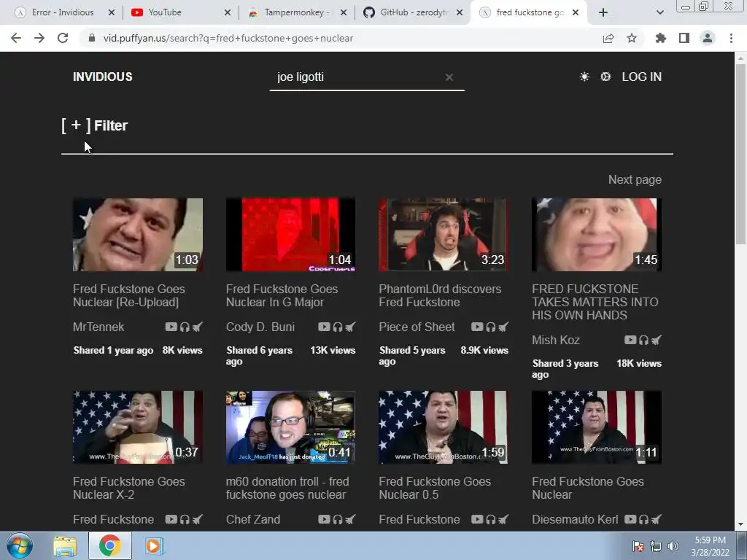This screenshot has width=747, height=560.
Task: Headphones icon beside Mish Koz channel
Action: (643, 340)
